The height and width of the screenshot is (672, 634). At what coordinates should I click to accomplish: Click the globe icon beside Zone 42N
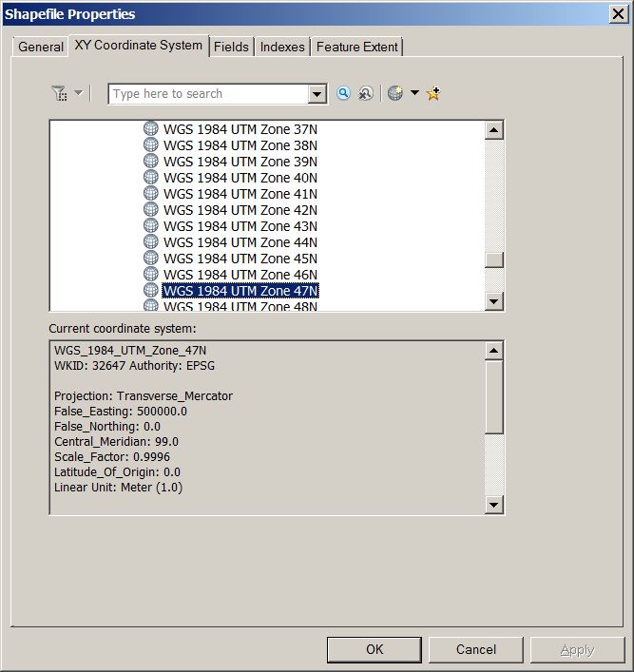[150, 209]
